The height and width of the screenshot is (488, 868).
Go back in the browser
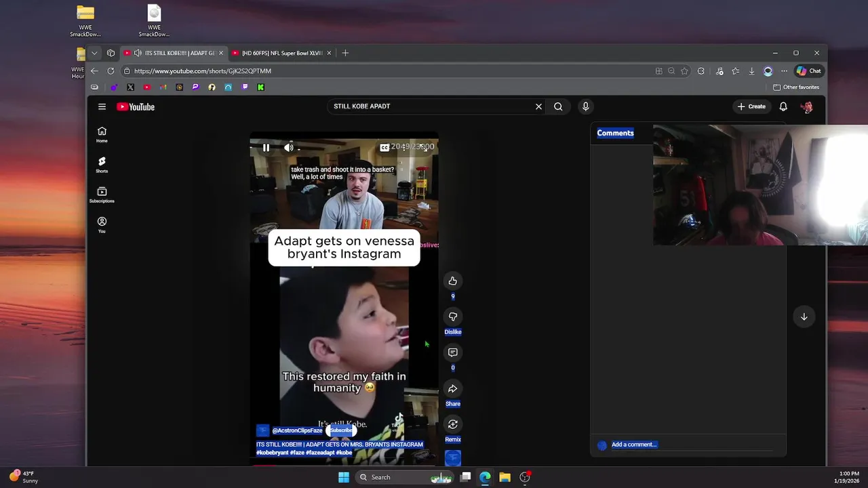coord(94,70)
